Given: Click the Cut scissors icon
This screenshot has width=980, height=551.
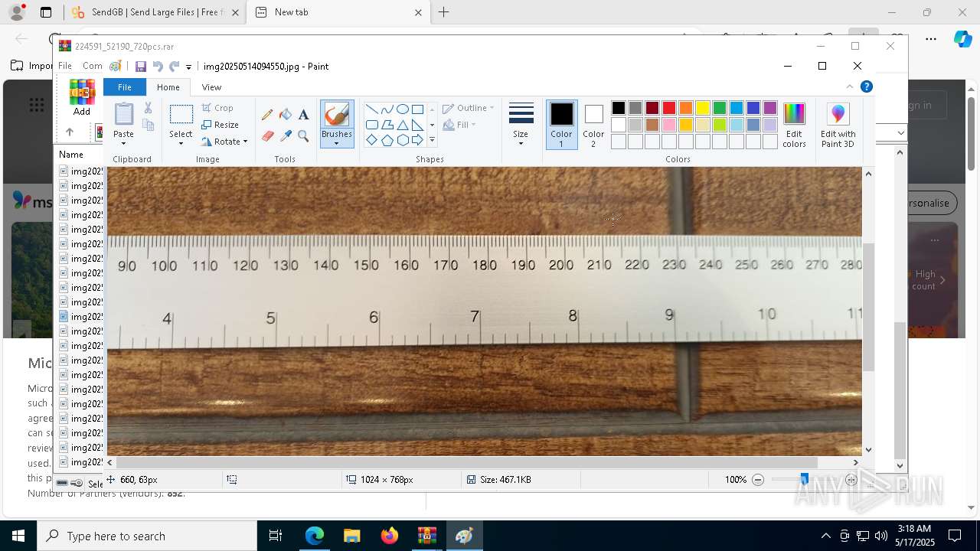Looking at the screenshot, I should (148, 108).
